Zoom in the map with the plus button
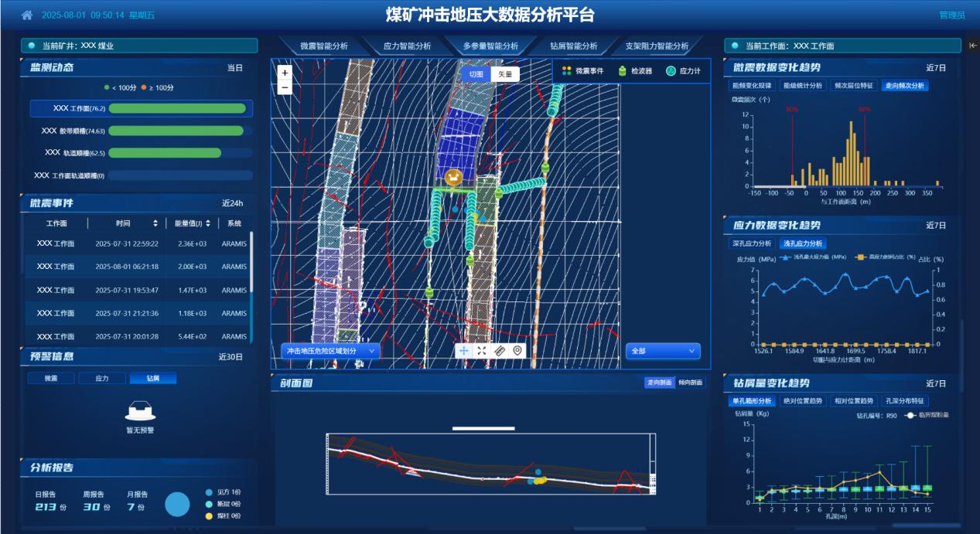Image resolution: width=980 pixels, height=534 pixels. click(285, 73)
